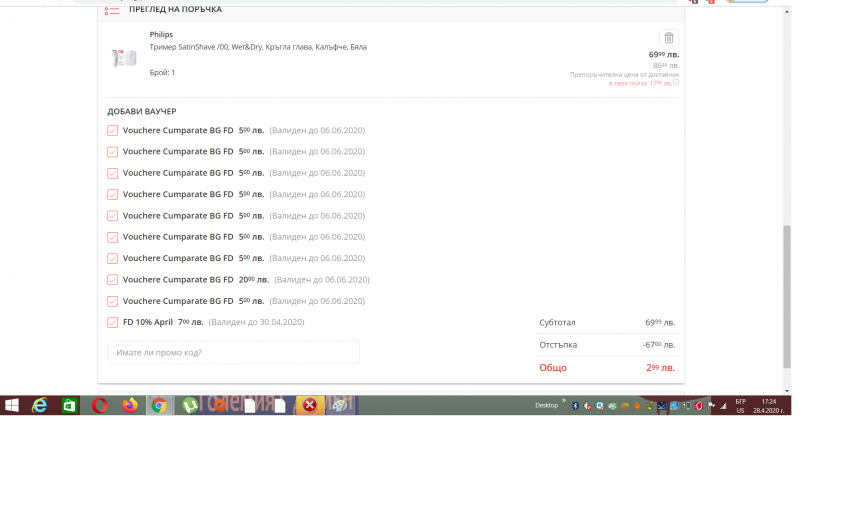
Task: Open the Paint app in the taskbar
Action: (340, 405)
